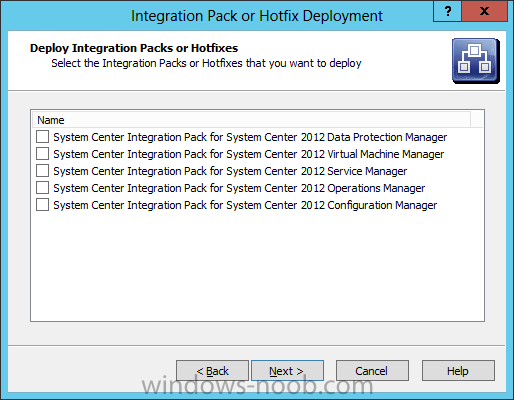
Task: Close the Integration Pack deployment dialog
Action: click(484, 11)
